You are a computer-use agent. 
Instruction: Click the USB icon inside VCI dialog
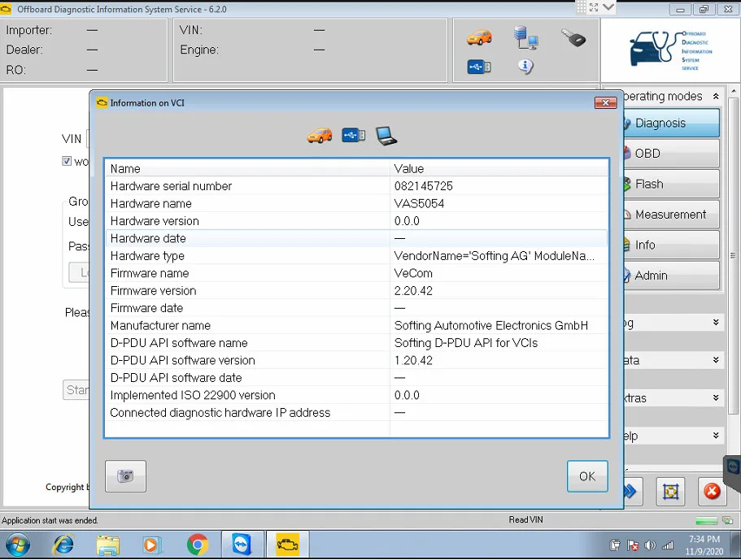[354, 136]
